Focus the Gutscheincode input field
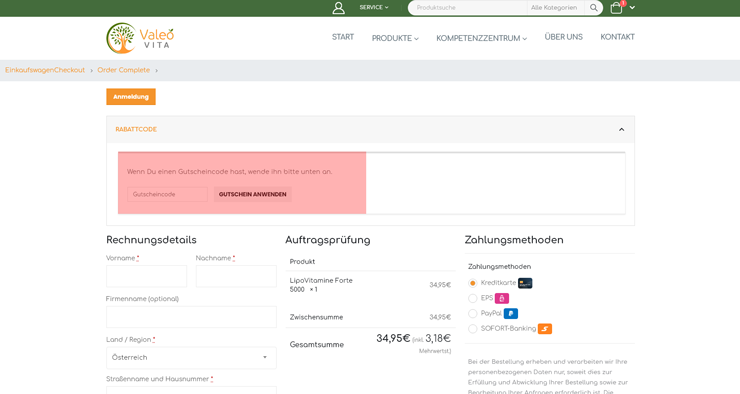 click(x=167, y=194)
